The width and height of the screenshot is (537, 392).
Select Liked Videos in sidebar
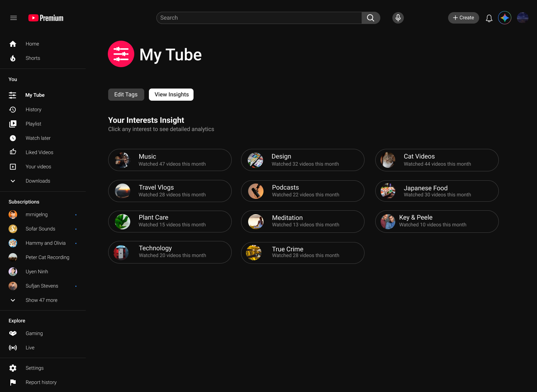[x=39, y=152]
